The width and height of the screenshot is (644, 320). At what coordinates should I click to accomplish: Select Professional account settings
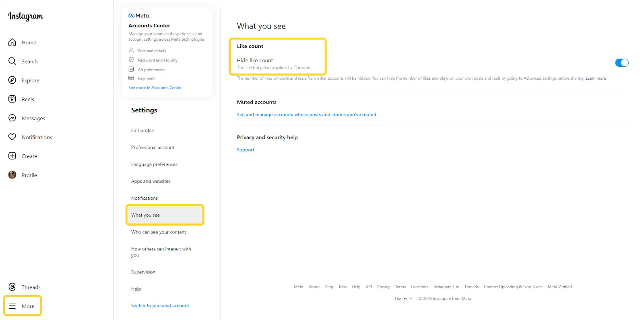(153, 148)
